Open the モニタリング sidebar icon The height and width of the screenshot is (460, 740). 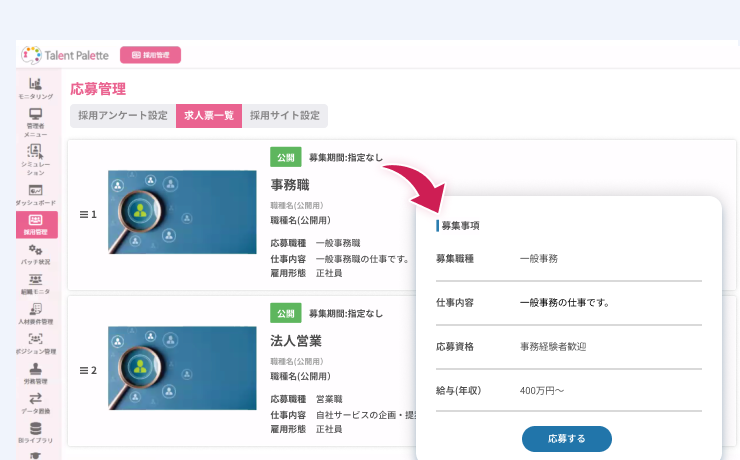[35, 88]
